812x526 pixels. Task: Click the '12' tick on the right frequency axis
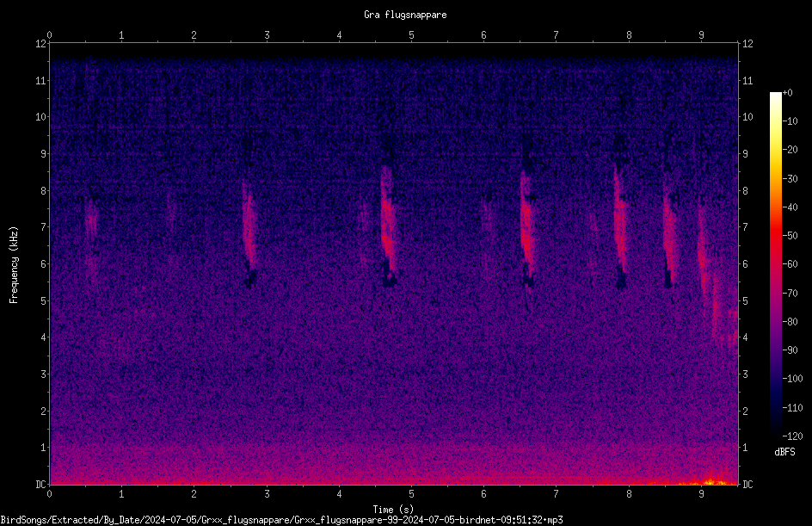pyautogui.click(x=747, y=44)
